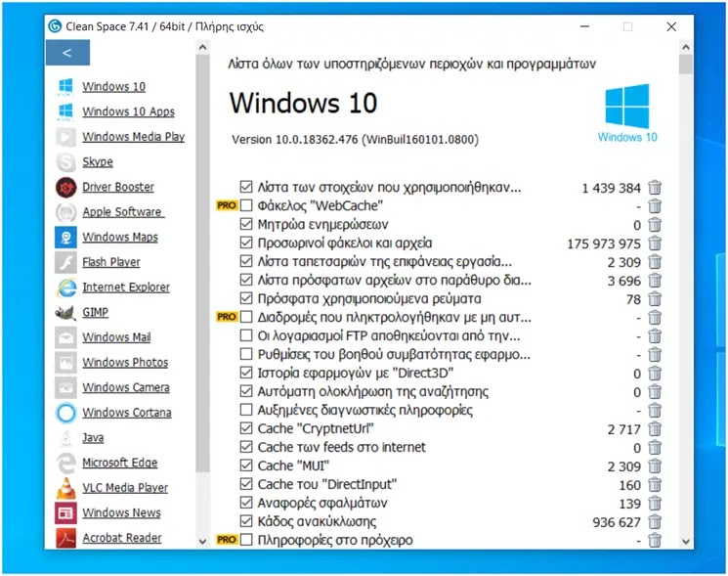Screen dimensions: 728x576
Task: Uncheck Κάδος ανακύκλωσης checkbox
Action: [x=246, y=521]
